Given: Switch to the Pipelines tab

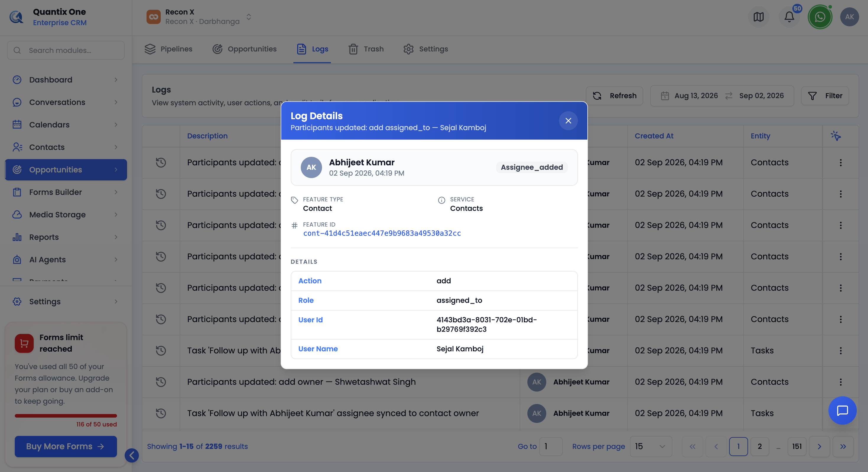Looking at the screenshot, I should [x=168, y=49].
